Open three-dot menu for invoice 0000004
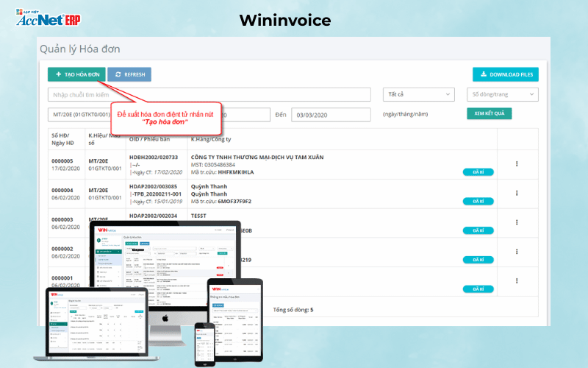The width and height of the screenshot is (588, 368). click(x=517, y=193)
